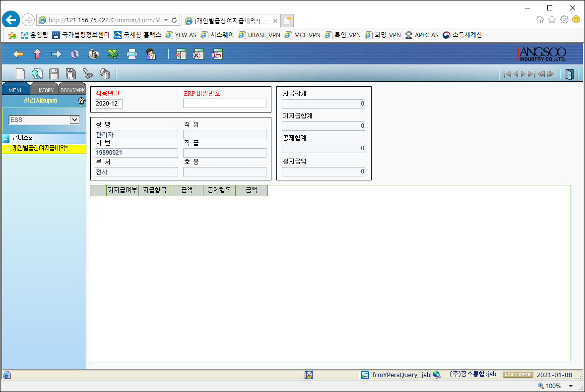The image size is (585, 392).
Task: Click the 부서 field showing 전사
Action: pos(136,172)
